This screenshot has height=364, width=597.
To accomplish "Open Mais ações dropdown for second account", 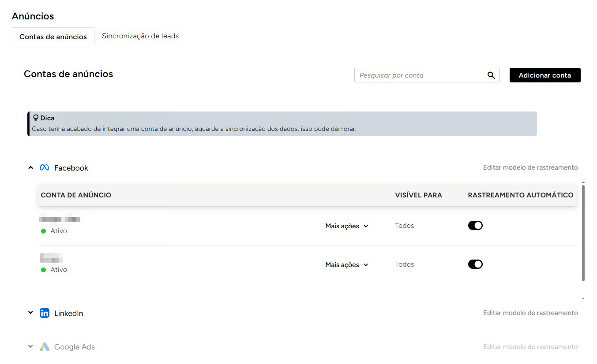I will pos(347,265).
